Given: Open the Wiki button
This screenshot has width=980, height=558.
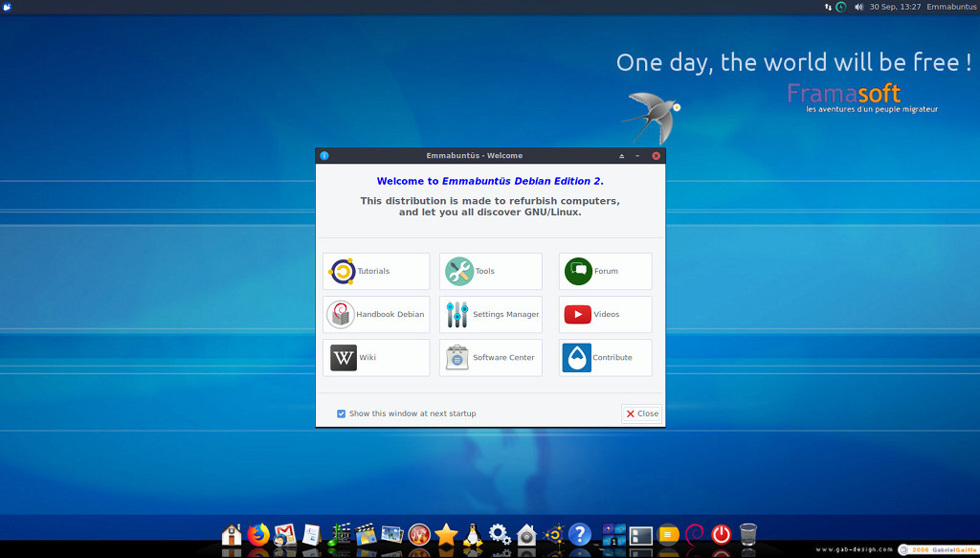Looking at the screenshot, I should (376, 357).
